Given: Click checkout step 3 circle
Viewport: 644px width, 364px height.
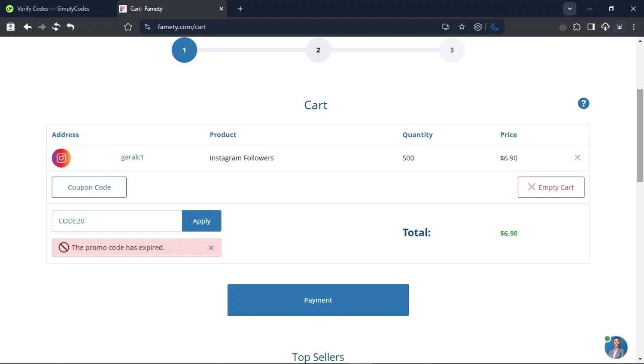Looking at the screenshot, I should 452,50.
